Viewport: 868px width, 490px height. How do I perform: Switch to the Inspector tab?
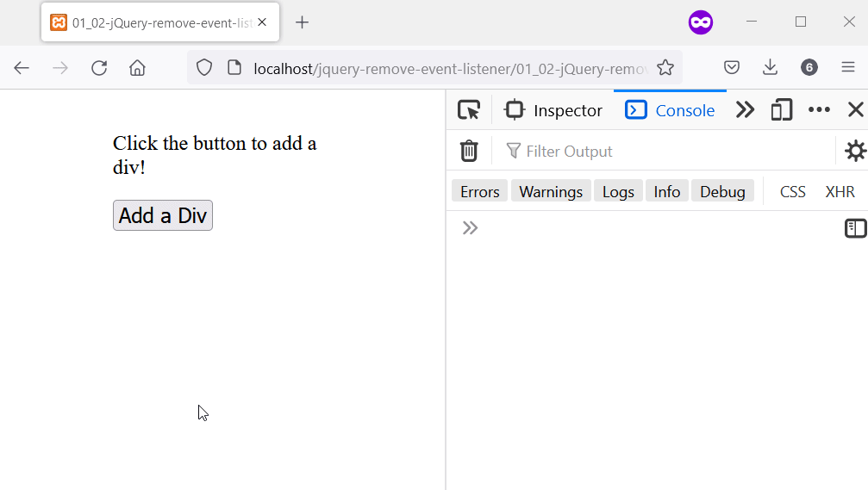553,110
